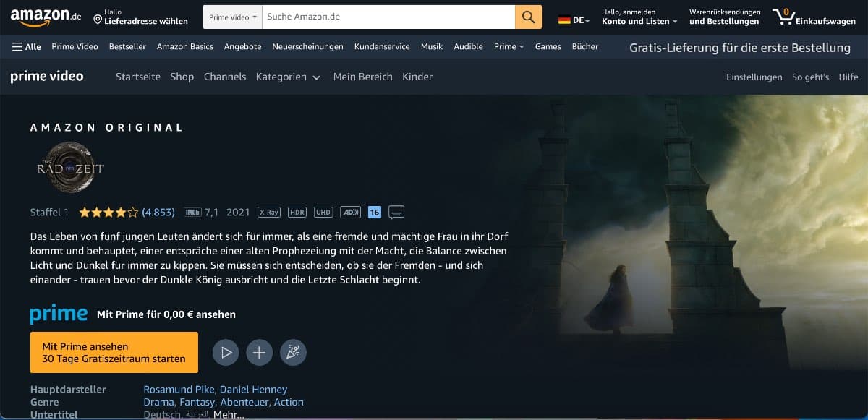Expand the Prime nav dropdown

coord(509,46)
